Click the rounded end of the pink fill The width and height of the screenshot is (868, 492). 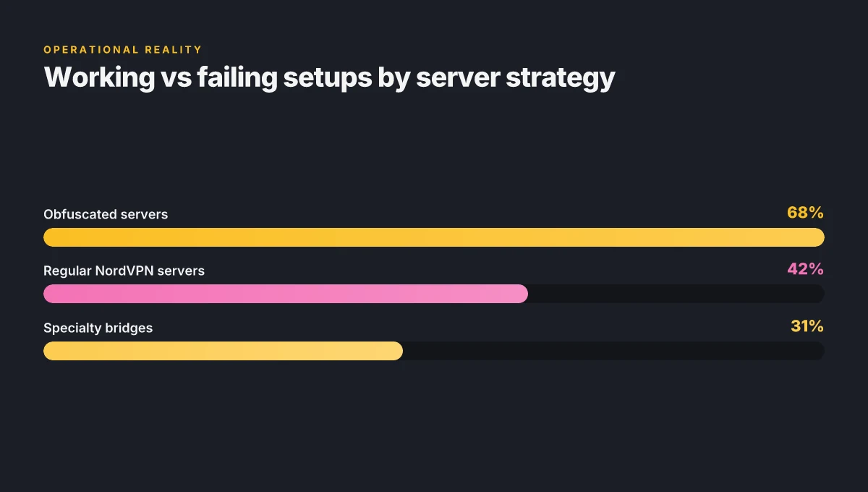click(x=521, y=294)
